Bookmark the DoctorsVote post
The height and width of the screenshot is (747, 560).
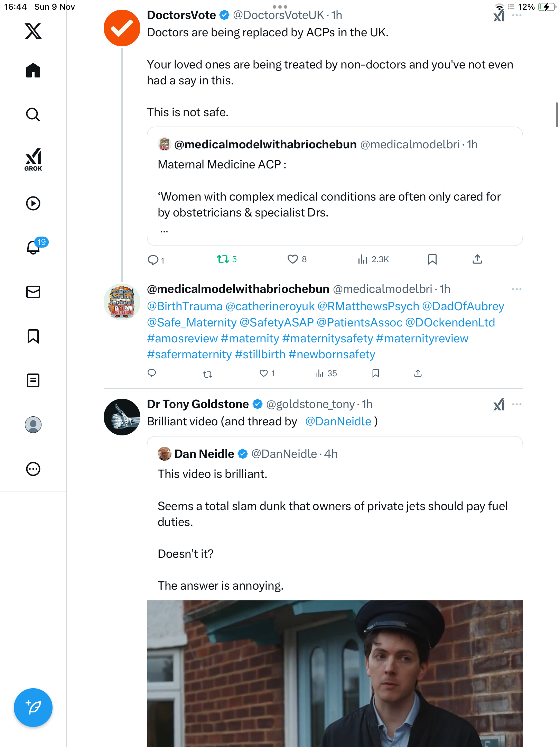pos(432,259)
